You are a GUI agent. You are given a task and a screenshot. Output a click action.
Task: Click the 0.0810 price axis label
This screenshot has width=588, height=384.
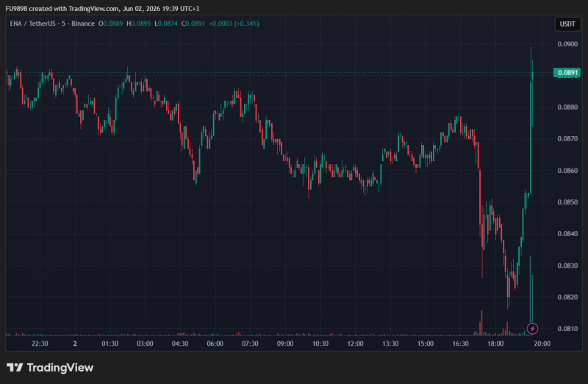567,328
